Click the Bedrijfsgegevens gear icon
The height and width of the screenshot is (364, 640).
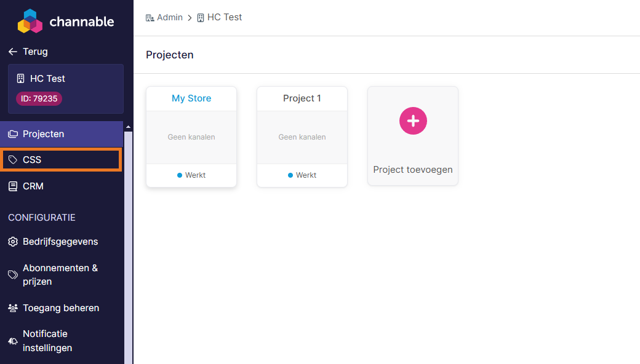point(13,242)
